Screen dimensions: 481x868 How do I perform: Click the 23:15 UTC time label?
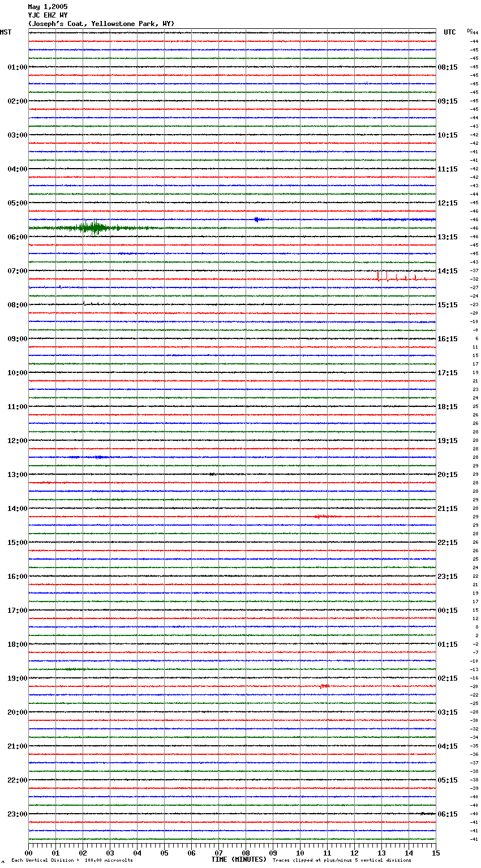coord(448,577)
